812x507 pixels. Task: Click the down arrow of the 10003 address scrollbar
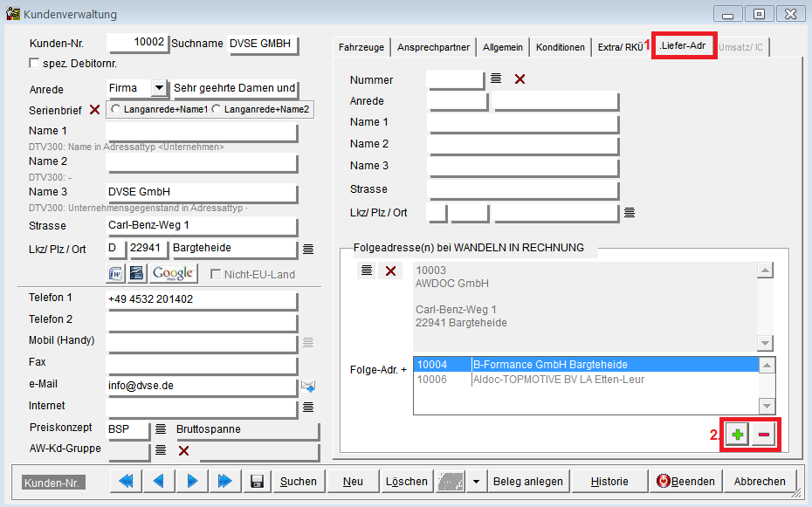765,342
